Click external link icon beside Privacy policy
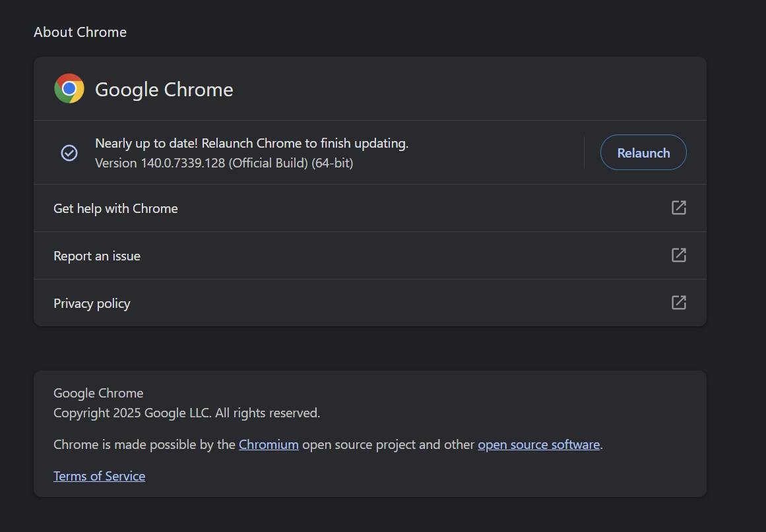This screenshot has height=532, width=766. [x=678, y=303]
